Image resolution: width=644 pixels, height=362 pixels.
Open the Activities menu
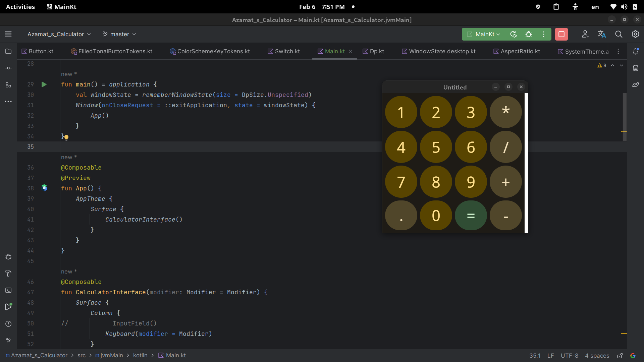[20, 7]
